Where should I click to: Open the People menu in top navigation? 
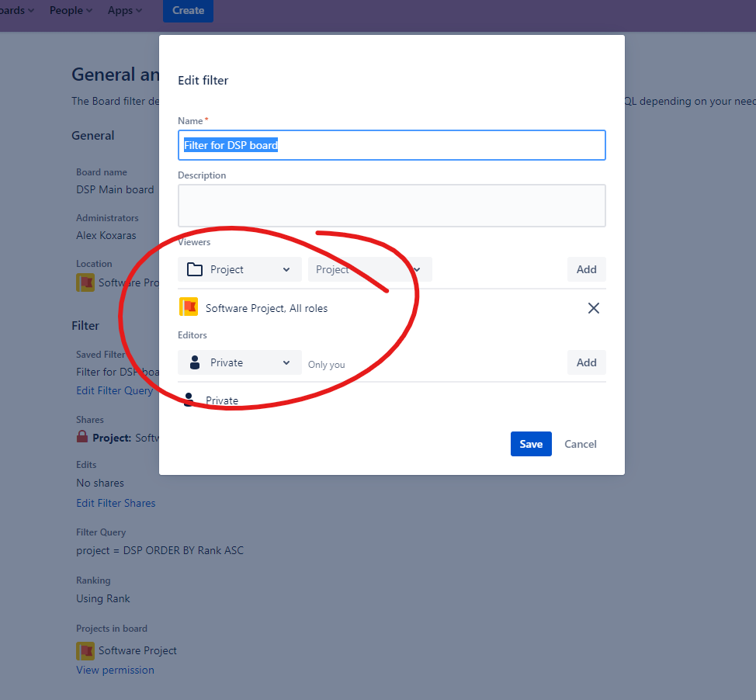tap(71, 11)
